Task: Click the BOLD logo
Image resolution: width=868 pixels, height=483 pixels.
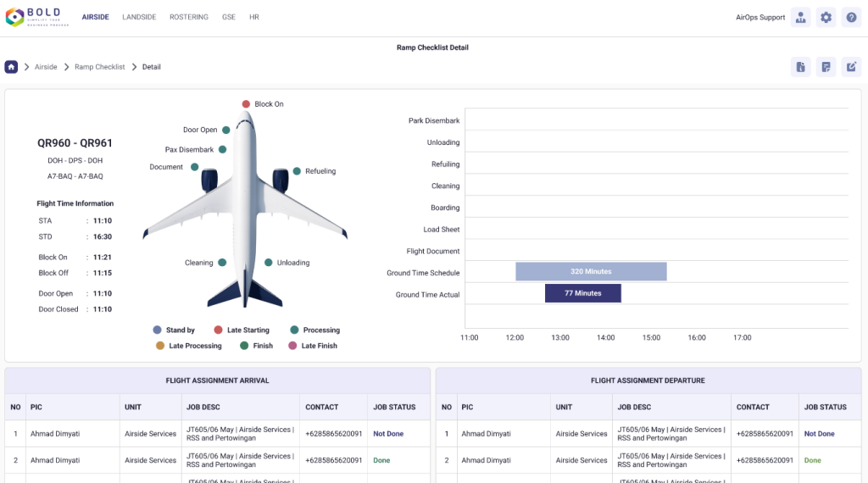Action: [x=36, y=18]
